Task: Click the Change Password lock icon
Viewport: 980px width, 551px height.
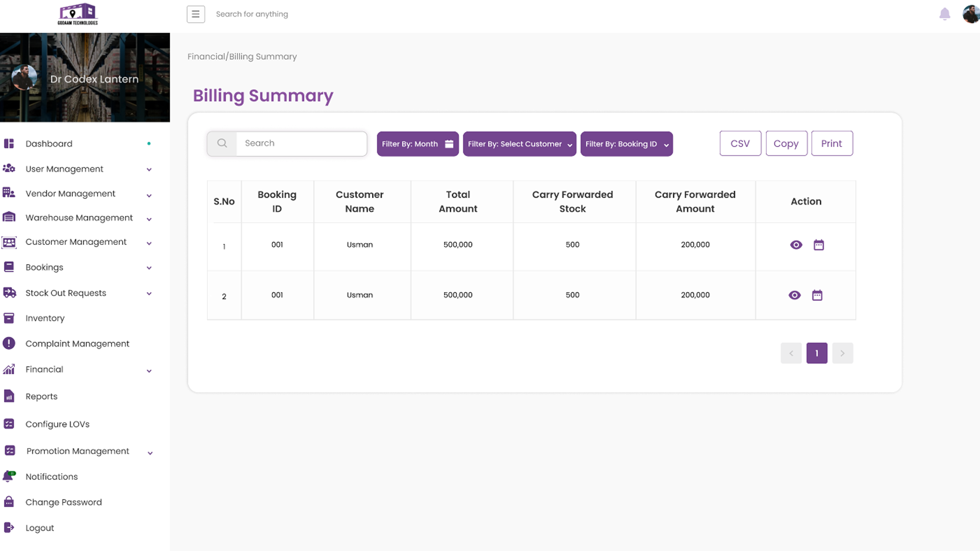Action: [x=9, y=502]
